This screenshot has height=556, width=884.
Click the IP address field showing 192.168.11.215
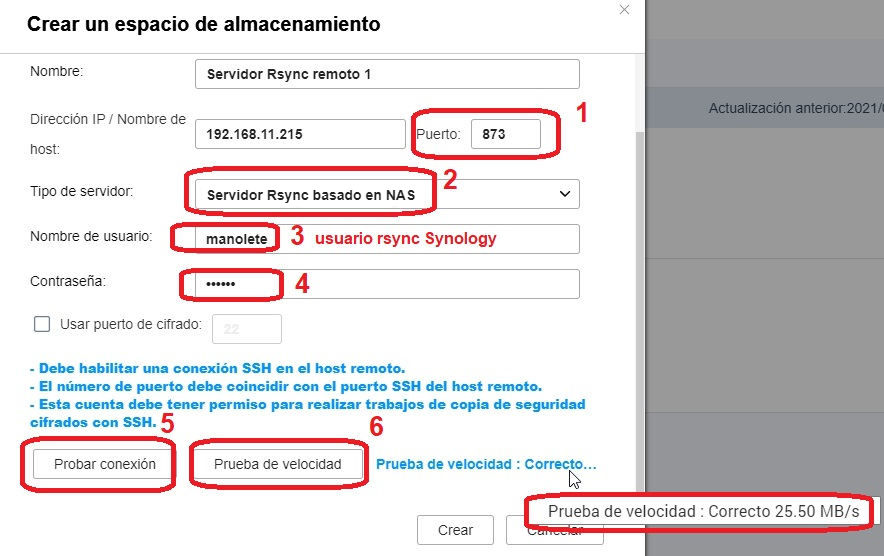point(300,134)
